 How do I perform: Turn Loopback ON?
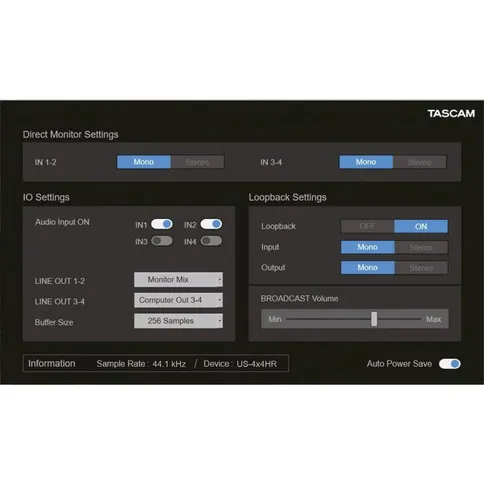point(421,226)
